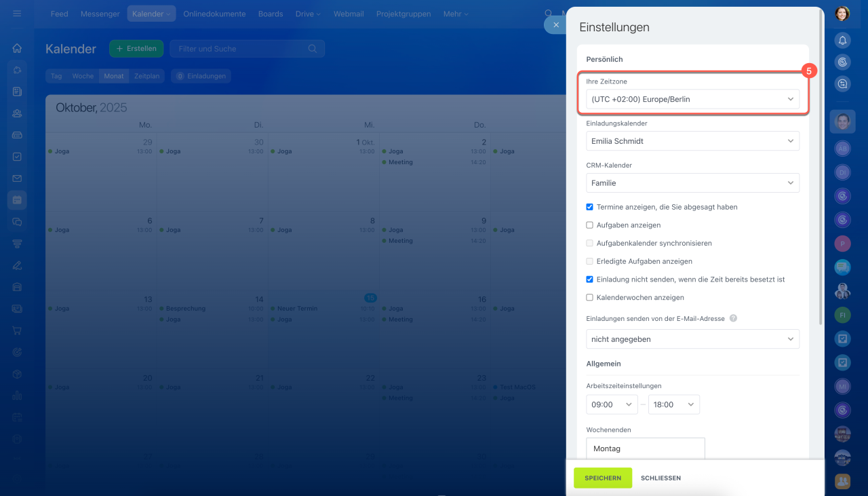Click the shopping cart sidebar icon
This screenshot has height=496, width=868.
tap(17, 330)
